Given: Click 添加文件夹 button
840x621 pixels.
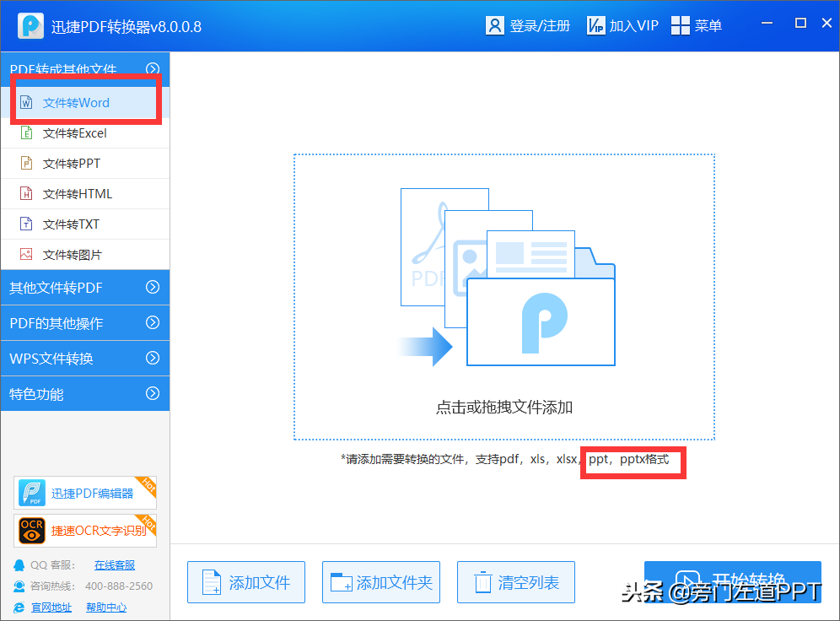Looking at the screenshot, I should 381,582.
